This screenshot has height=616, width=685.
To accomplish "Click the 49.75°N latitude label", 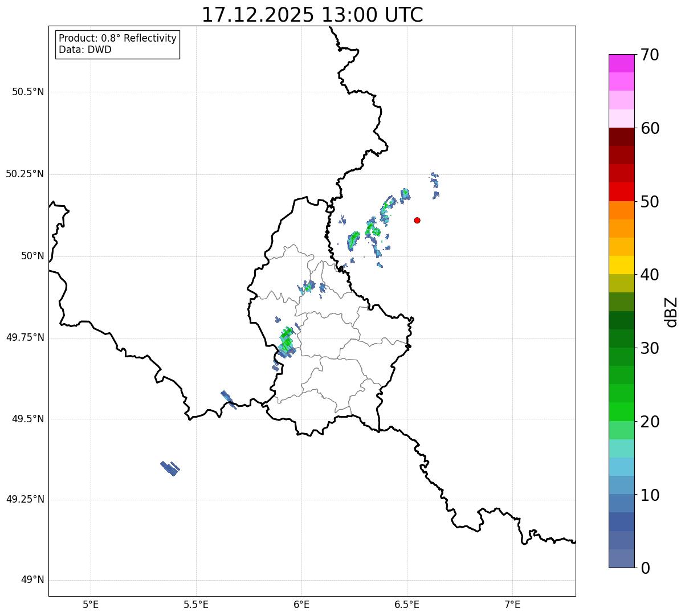I will pyautogui.click(x=25, y=337).
